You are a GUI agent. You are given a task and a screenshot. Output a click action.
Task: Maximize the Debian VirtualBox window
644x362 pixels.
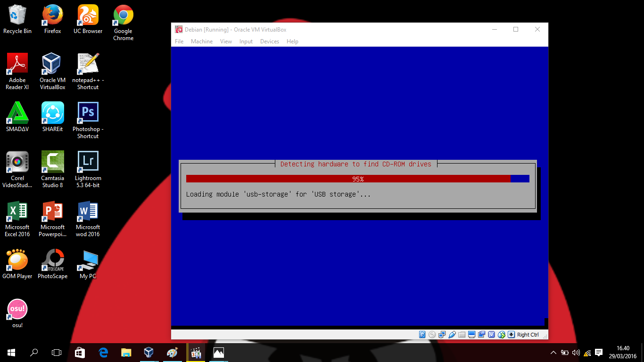pyautogui.click(x=516, y=29)
